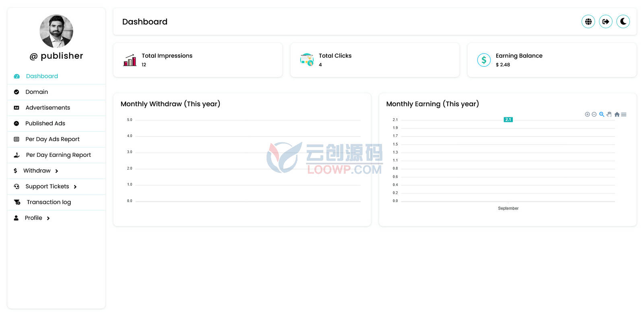Open the Domain menu item
Viewport: 644px width, 320px height.
click(x=56, y=92)
